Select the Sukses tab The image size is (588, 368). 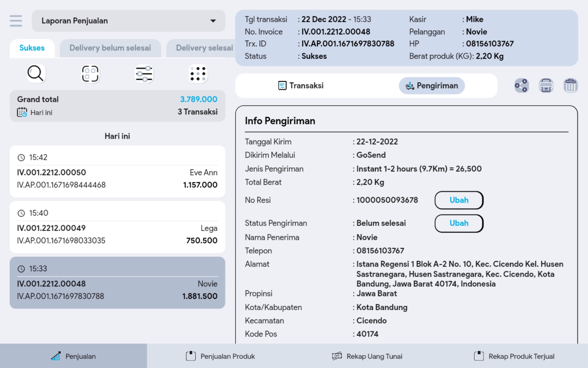pyautogui.click(x=32, y=48)
